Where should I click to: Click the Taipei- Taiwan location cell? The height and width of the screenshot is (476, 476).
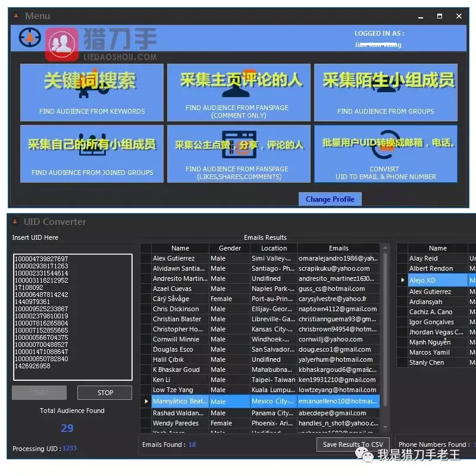[x=273, y=380]
